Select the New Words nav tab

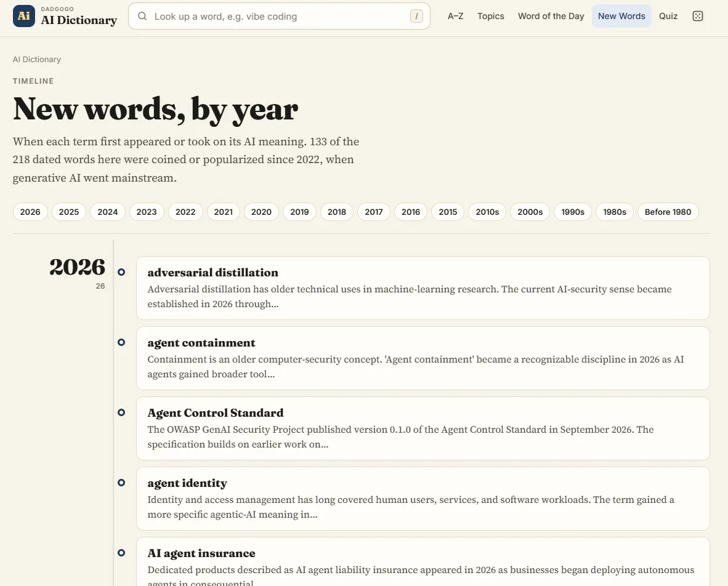click(621, 16)
